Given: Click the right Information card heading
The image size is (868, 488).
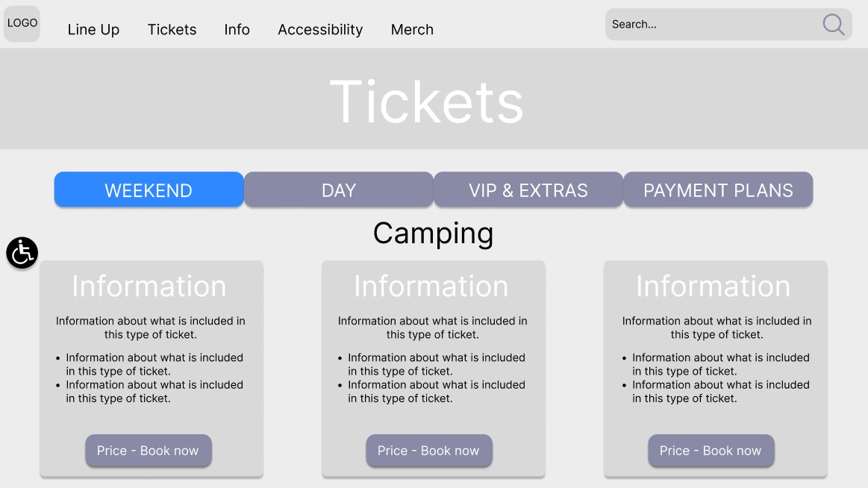Looking at the screenshot, I should [713, 287].
